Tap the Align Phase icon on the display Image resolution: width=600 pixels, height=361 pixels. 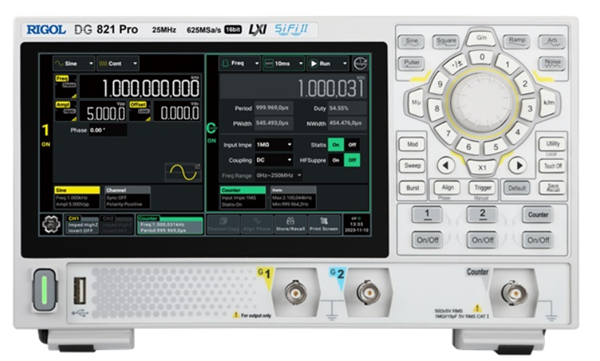(x=257, y=224)
